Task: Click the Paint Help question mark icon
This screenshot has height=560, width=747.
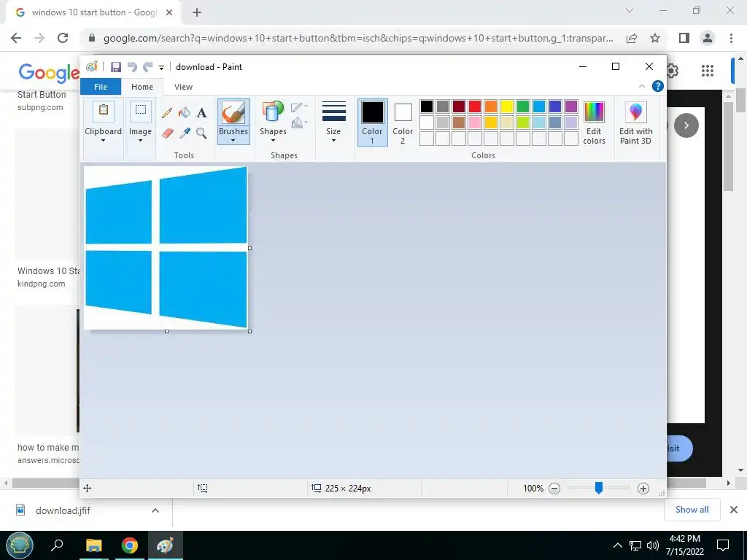Action: pyautogui.click(x=658, y=86)
